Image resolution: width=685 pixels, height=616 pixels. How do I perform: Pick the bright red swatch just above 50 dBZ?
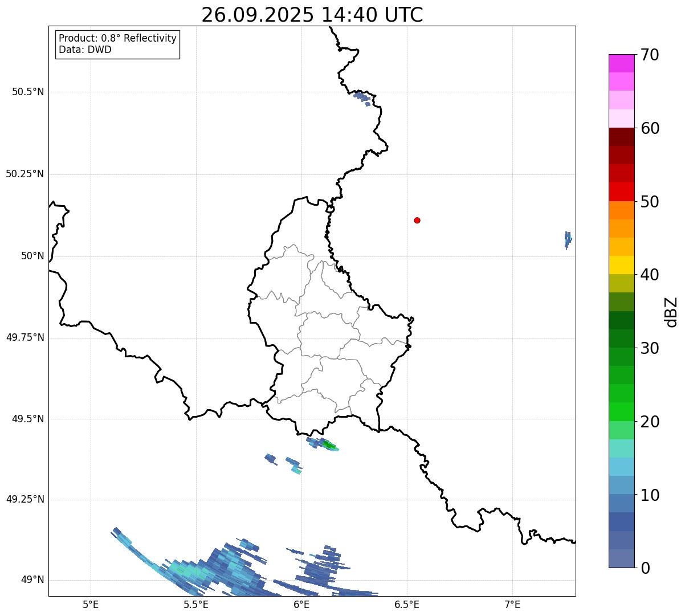coord(621,191)
